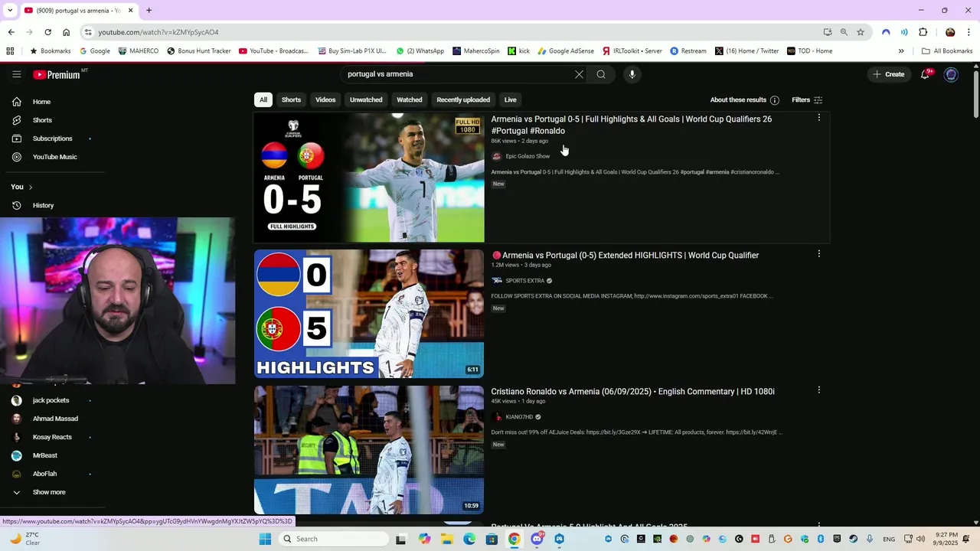Click the magnifier search button
The height and width of the screenshot is (551, 980).
pos(601,74)
